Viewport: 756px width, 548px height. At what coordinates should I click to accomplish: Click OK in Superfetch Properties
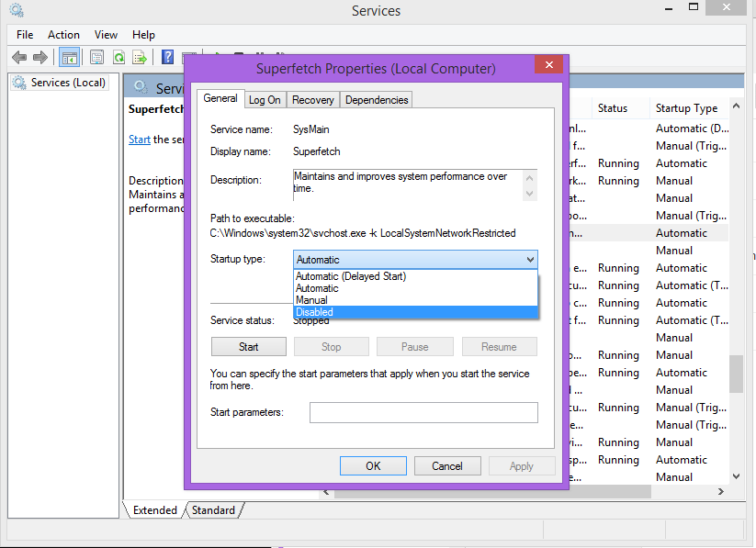coord(373,466)
